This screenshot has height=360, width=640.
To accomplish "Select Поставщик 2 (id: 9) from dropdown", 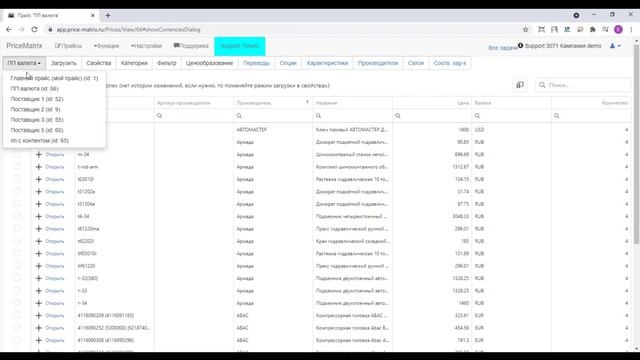I will pos(36,109).
